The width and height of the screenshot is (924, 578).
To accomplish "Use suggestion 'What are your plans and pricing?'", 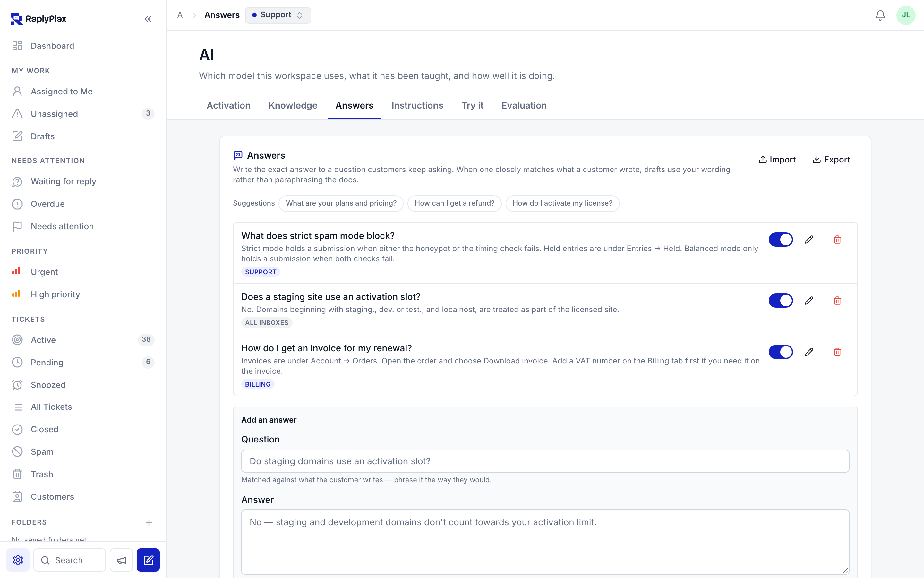I will tap(341, 203).
